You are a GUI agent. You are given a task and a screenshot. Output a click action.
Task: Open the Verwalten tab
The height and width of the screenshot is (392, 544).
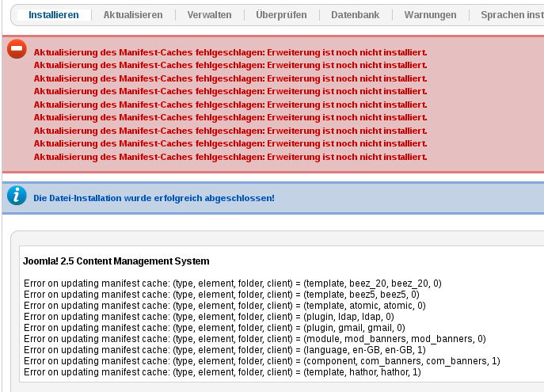coord(209,15)
